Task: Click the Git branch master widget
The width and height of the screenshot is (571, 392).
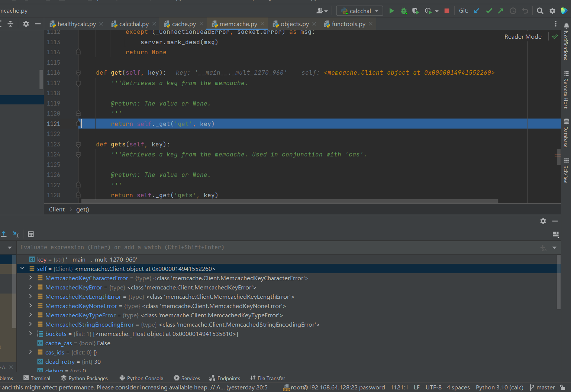Action: point(542,388)
